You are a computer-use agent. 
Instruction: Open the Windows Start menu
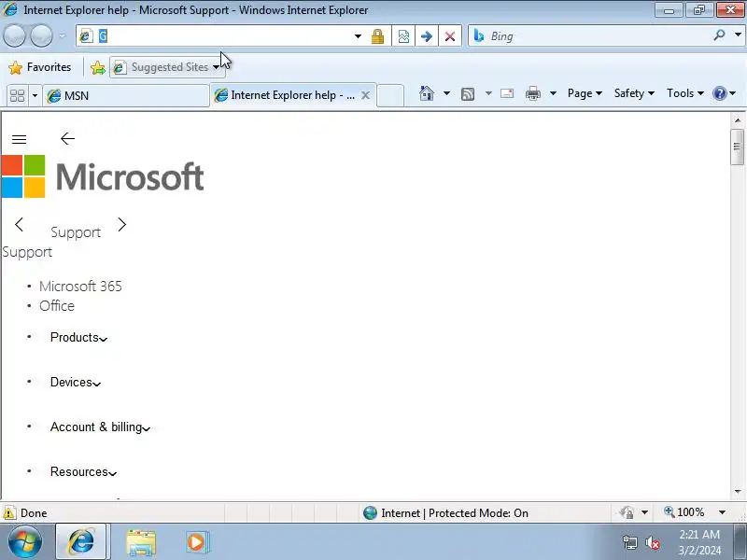tap(24, 542)
